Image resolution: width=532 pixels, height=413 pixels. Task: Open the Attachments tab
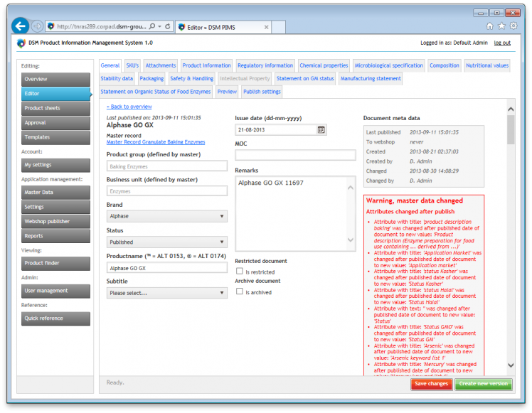tap(161, 65)
